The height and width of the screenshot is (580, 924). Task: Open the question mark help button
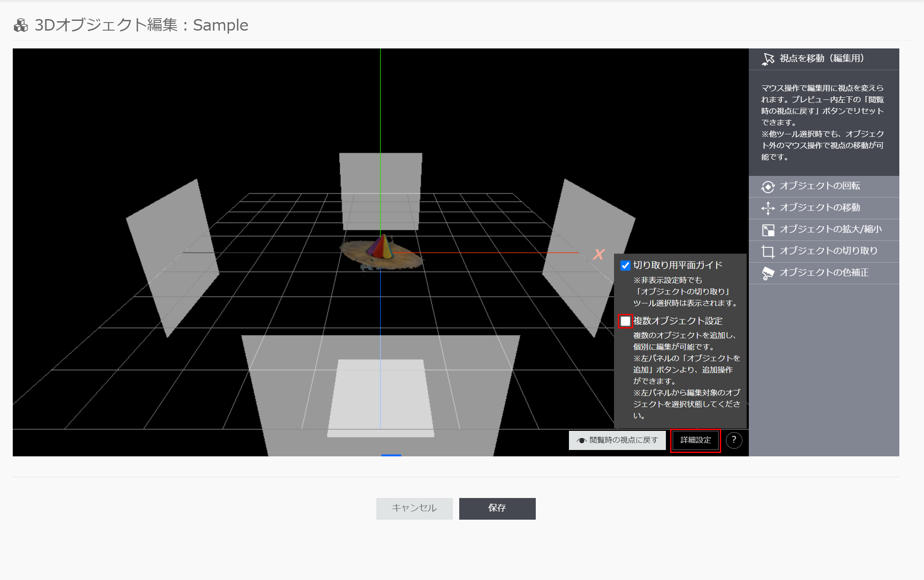pyautogui.click(x=734, y=440)
